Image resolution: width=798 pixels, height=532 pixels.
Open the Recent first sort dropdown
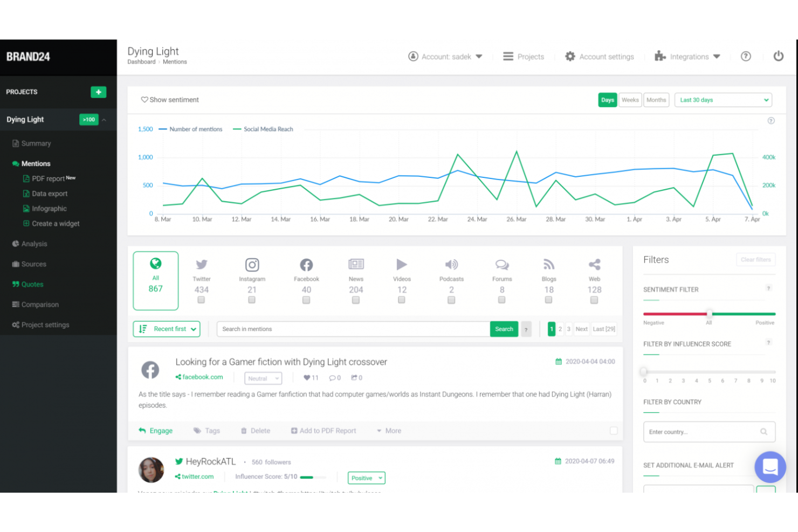(167, 329)
